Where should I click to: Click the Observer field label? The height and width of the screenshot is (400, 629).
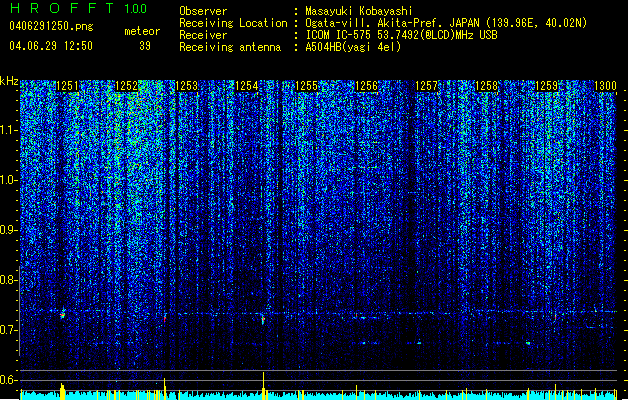pos(203,11)
